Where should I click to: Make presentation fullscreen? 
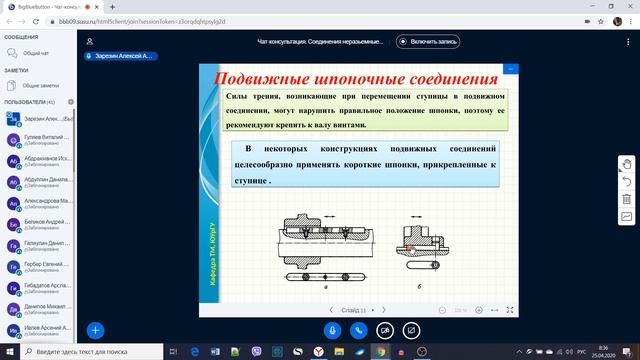pos(510,310)
